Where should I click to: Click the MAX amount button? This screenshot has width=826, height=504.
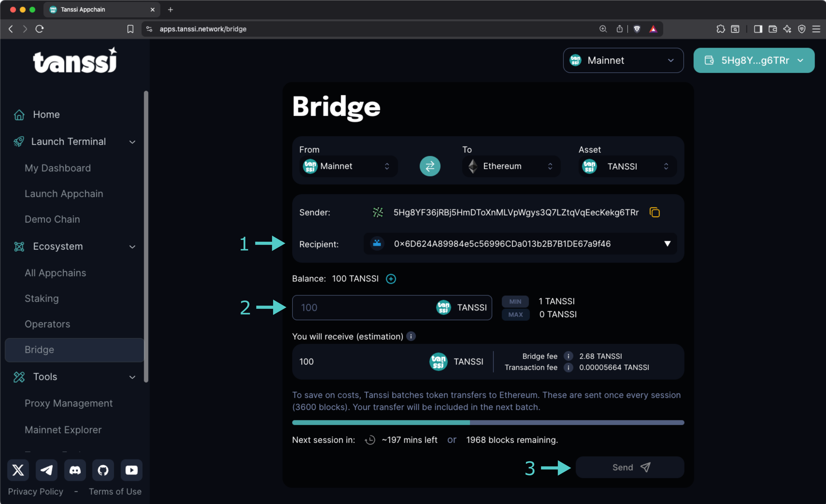tap(515, 314)
